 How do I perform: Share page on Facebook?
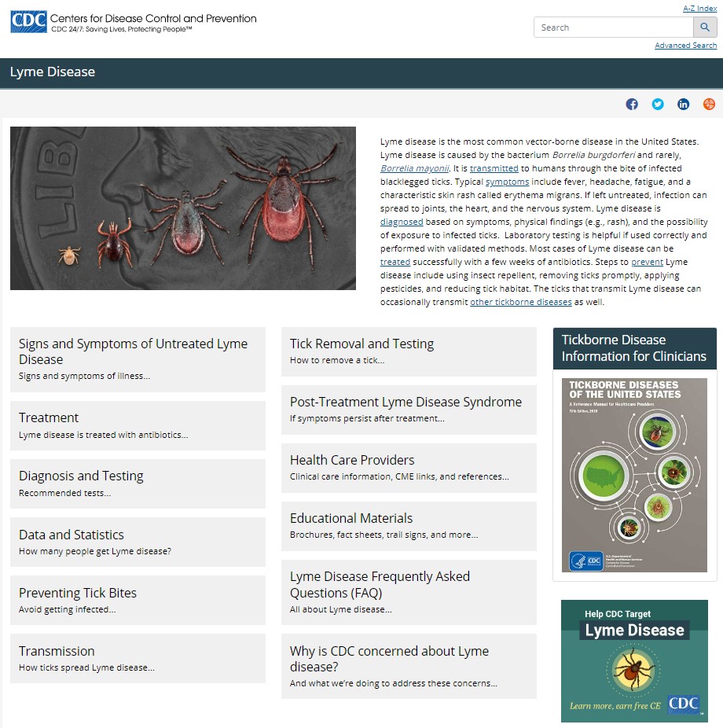pyautogui.click(x=632, y=104)
